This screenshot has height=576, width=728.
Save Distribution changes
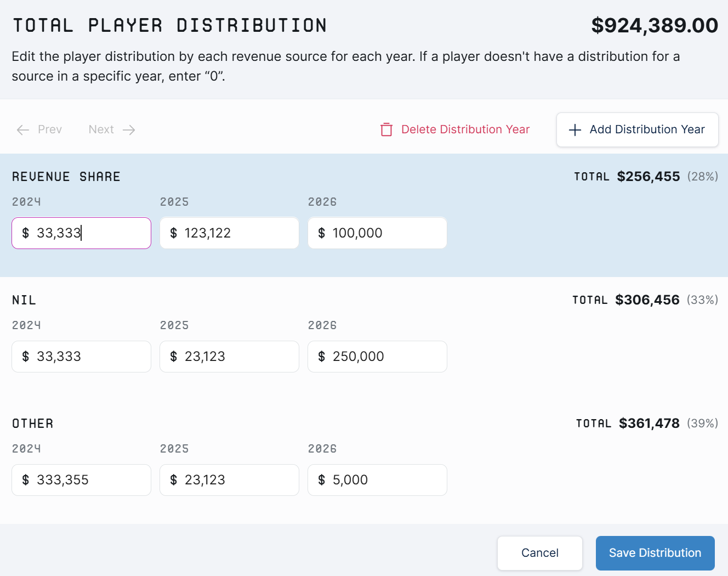coord(655,553)
